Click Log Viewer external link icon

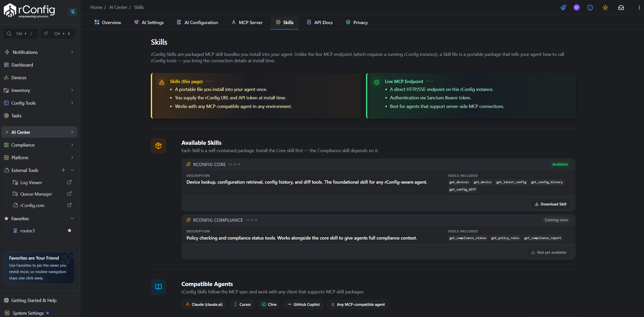tap(69, 182)
